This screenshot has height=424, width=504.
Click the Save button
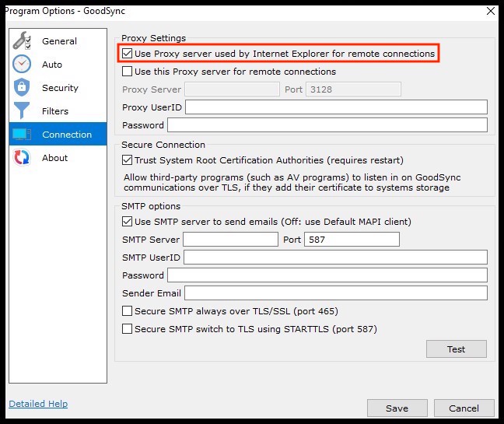[397, 408]
